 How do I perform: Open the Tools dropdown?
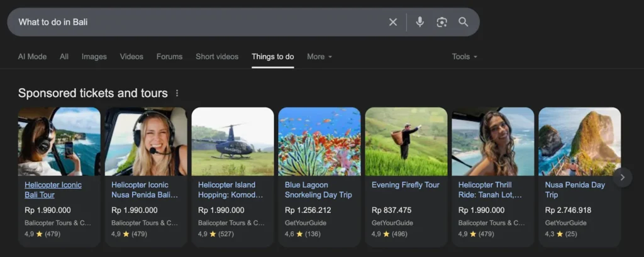[x=464, y=57]
